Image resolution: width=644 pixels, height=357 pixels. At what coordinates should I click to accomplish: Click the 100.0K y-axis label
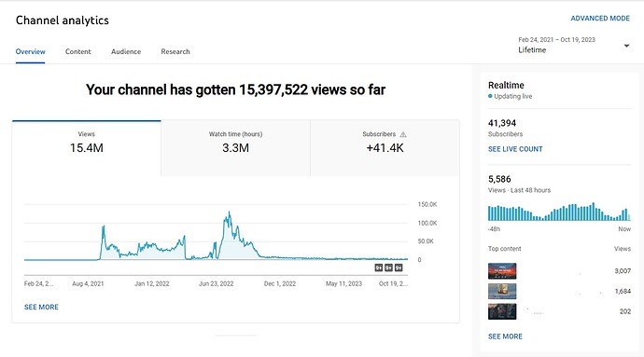point(427,223)
